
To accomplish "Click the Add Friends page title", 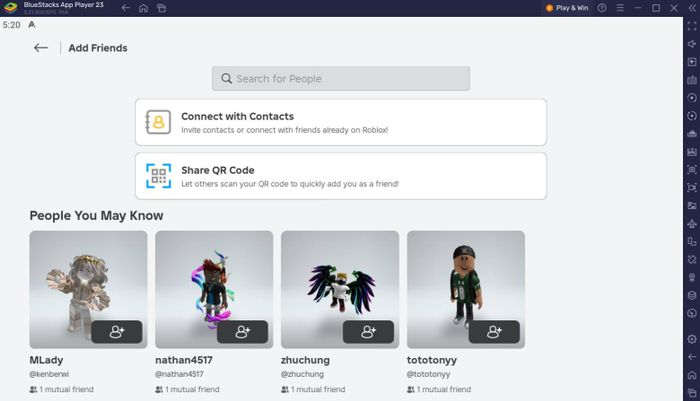I will (98, 48).
